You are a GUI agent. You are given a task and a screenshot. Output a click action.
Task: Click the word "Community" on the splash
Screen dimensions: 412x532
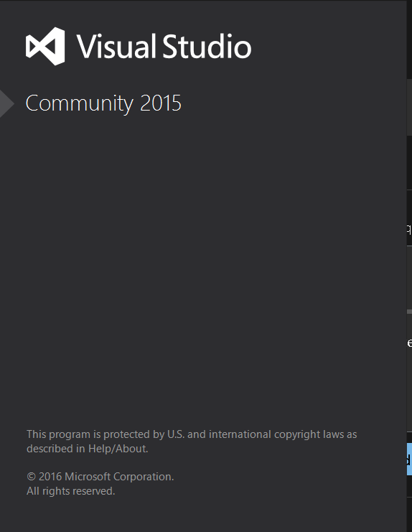click(x=80, y=104)
